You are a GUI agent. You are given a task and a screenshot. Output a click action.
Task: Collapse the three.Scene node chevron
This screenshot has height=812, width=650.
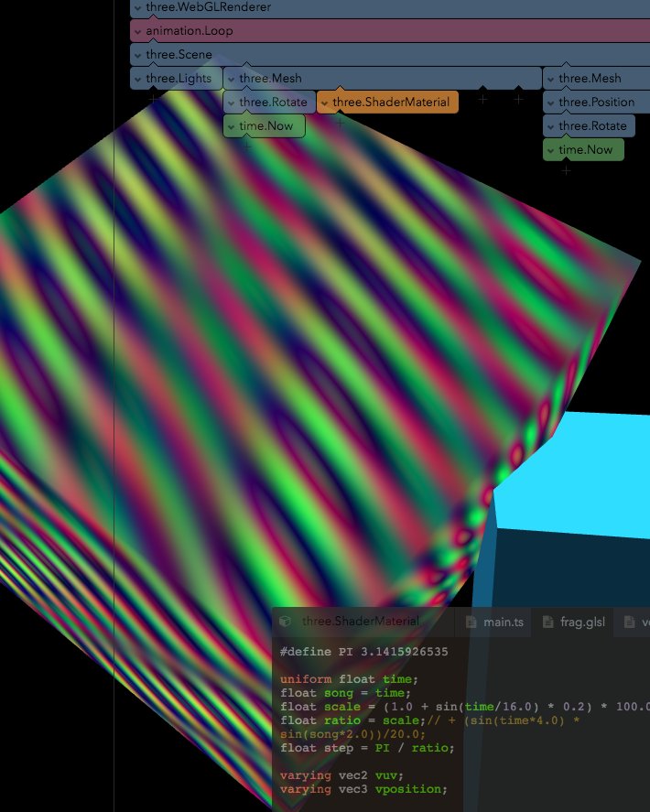tap(137, 55)
